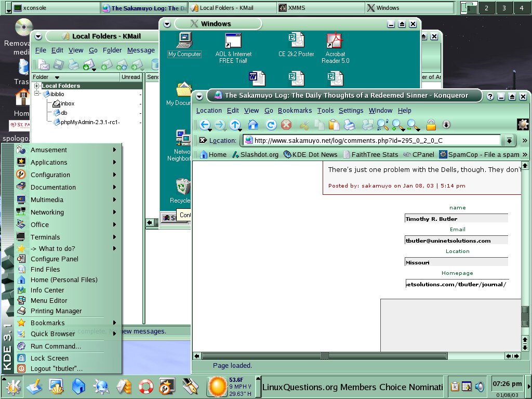Viewport: 532px width, 399px height.
Task: Click the home icon in Konqueror's main toolbar
Action: (x=253, y=125)
